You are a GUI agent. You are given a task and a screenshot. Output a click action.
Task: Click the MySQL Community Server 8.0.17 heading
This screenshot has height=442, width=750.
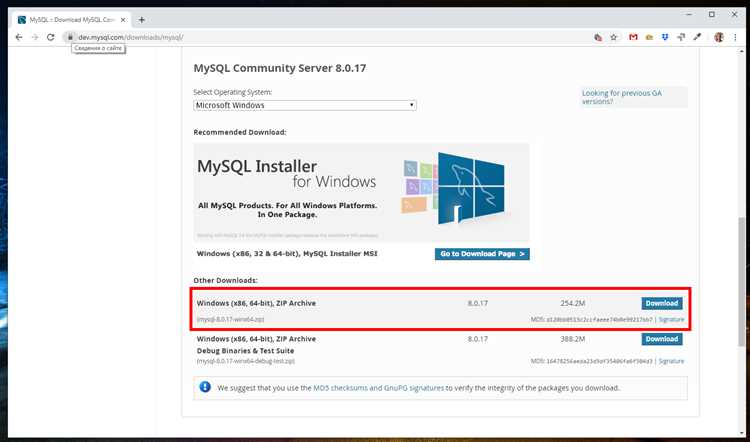(x=280, y=68)
